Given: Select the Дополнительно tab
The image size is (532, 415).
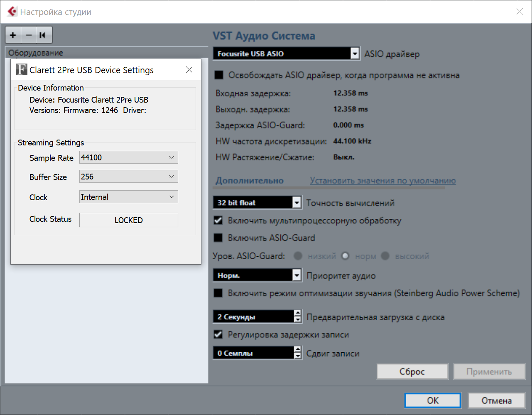Looking at the screenshot, I should coord(250,181).
